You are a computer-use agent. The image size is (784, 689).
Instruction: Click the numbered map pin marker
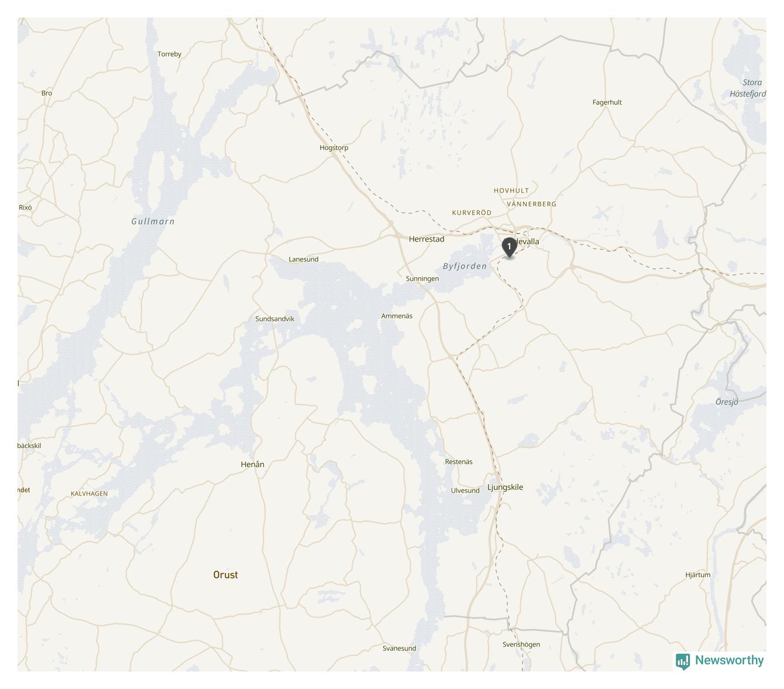tap(510, 248)
